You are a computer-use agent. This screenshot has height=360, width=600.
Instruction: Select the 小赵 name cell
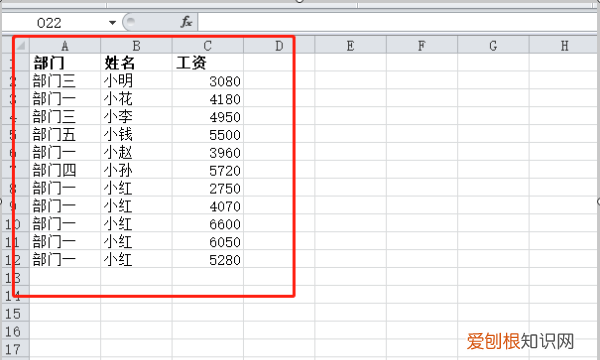coord(136,152)
